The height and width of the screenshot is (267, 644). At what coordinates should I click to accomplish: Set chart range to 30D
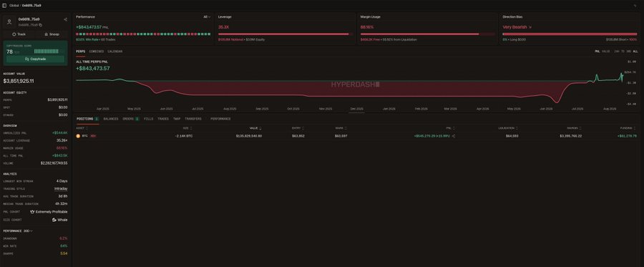click(x=628, y=52)
